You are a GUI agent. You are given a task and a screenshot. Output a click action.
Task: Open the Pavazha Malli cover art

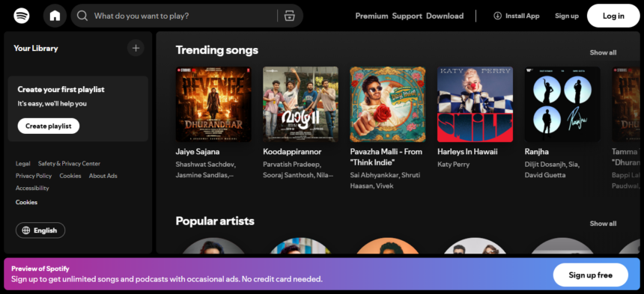point(388,105)
